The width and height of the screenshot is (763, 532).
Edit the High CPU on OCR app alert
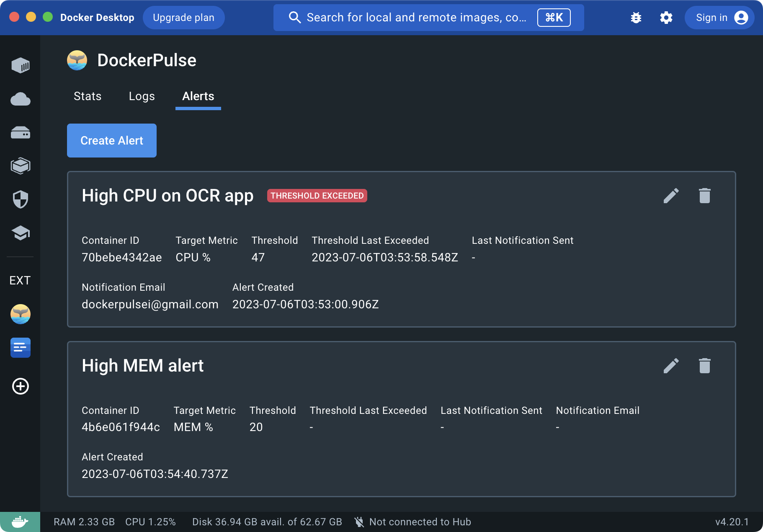[x=671, y=196]
